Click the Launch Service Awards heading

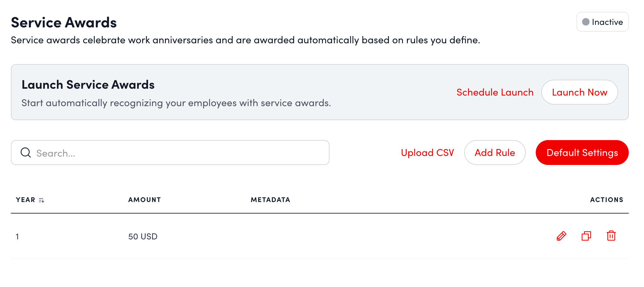[88, 85]
